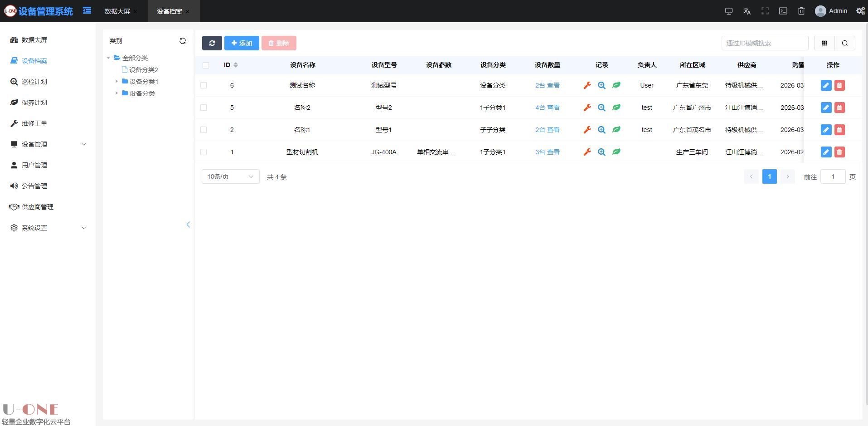This screenshot has width=868, height=426.
Task: Toggle fullscreen mode in the top bar
Action: (765, 11)
